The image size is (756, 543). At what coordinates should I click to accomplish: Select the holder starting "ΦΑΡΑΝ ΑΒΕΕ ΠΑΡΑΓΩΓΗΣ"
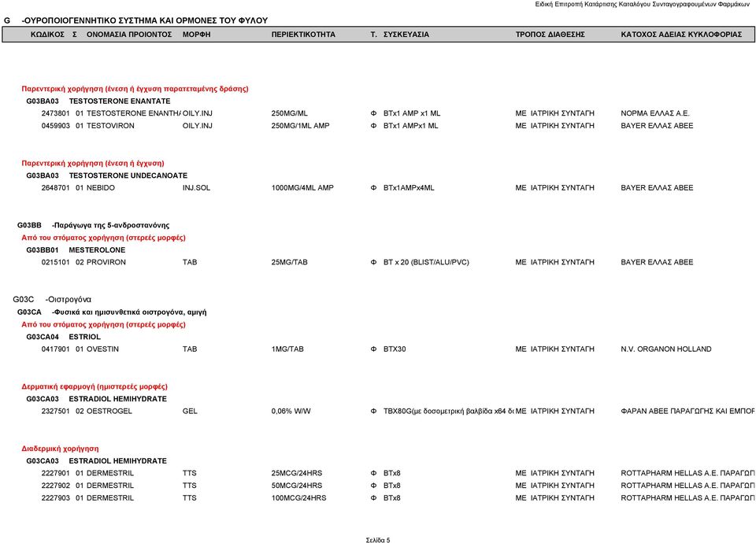click(687, 412)
